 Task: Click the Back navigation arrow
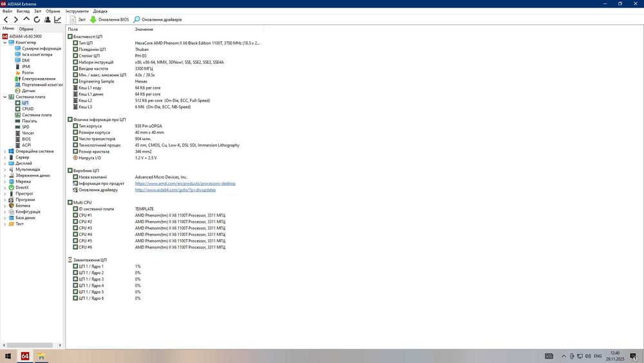pos(6,19)
